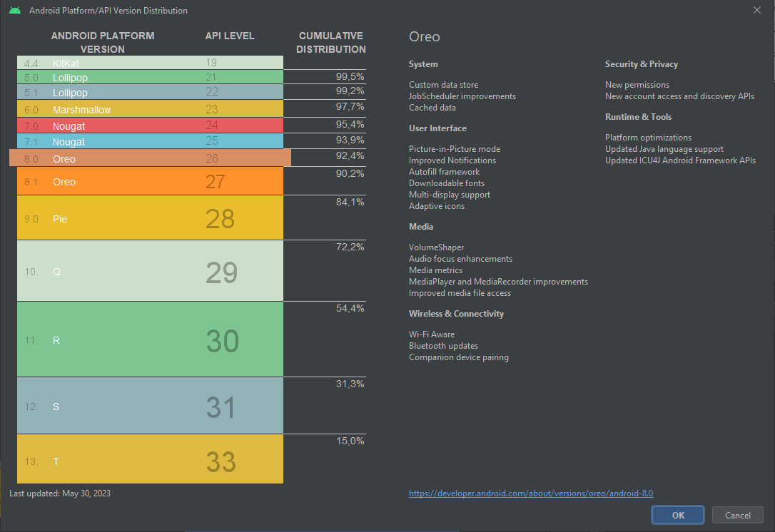Select the 8.1 Oreo API 27 block
The width and height of the screenshot is (775, 532).
click(150, 182)
